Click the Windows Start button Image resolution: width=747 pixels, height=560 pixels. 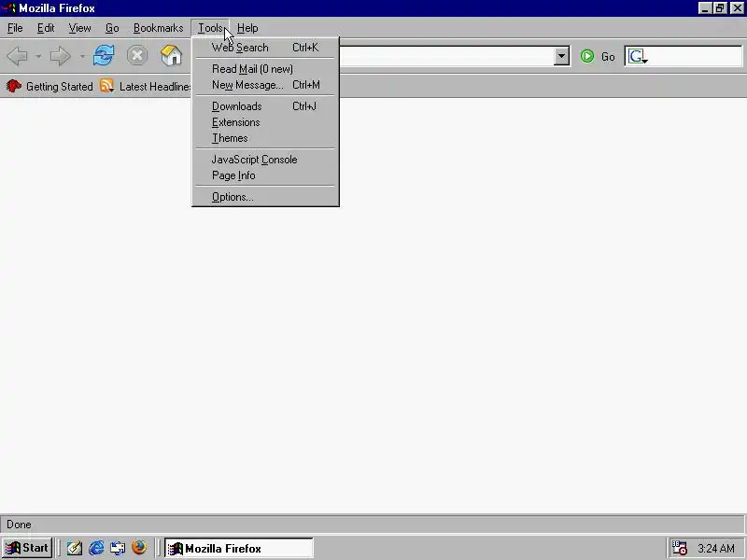[27, 548]
